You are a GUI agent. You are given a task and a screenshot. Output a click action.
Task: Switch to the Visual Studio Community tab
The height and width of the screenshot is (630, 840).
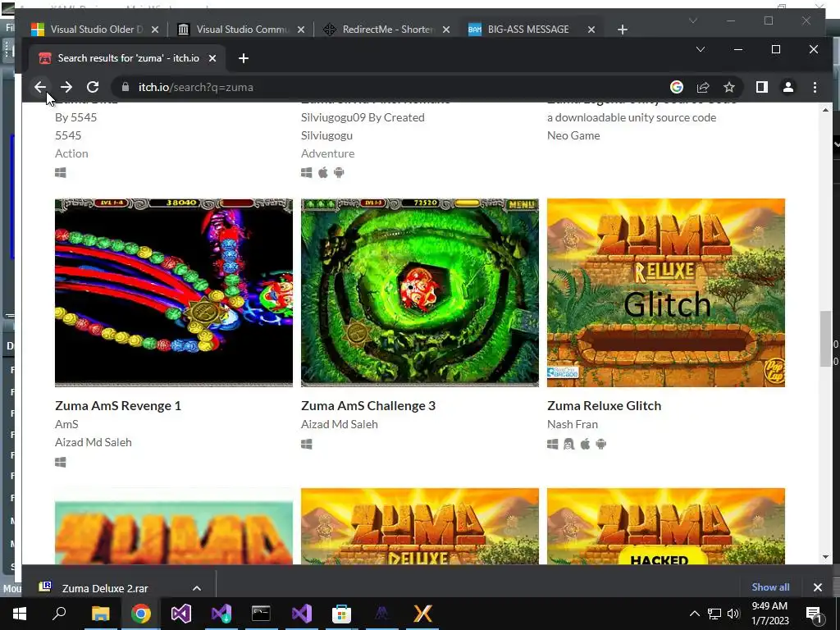click(242, 30)
